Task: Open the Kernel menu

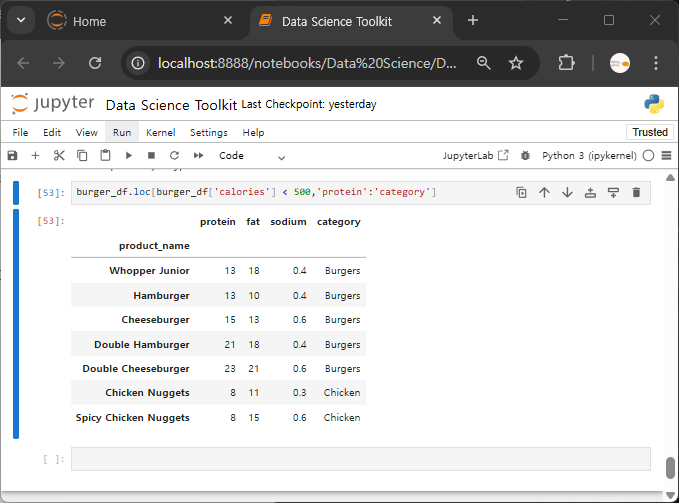Action: (161, 132)
